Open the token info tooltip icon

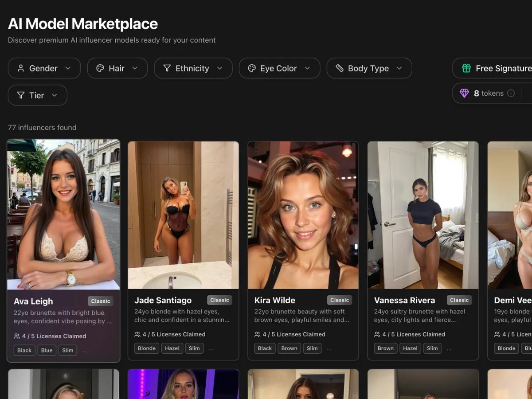pyautogui.click(x=511, y=93)
